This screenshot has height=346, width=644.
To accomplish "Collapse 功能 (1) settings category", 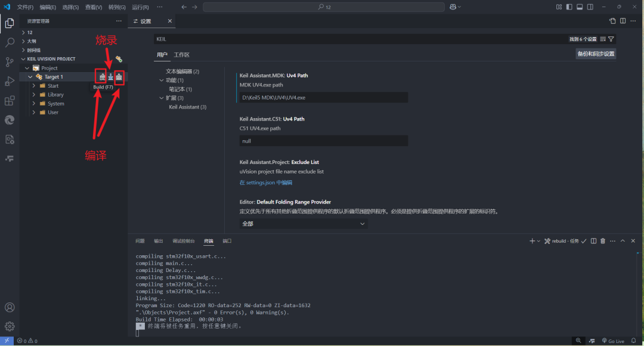I will pos(162,80).
